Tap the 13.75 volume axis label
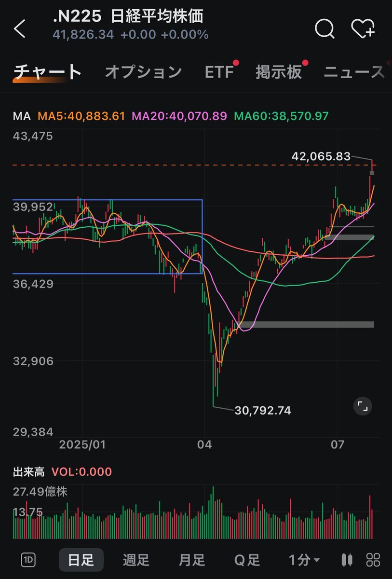Screen dimensions: 392x579 click(28, 512)
